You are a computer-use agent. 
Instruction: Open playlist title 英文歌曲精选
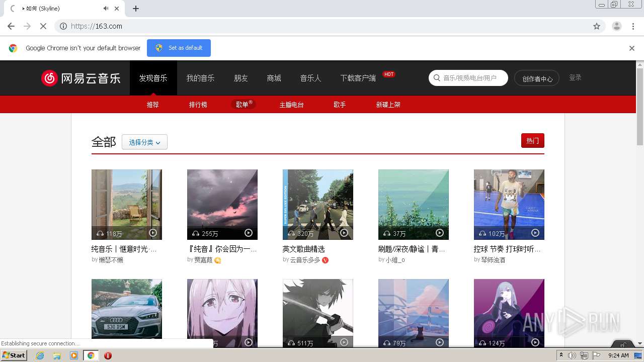pyautogui.click(x=304, y=249)
